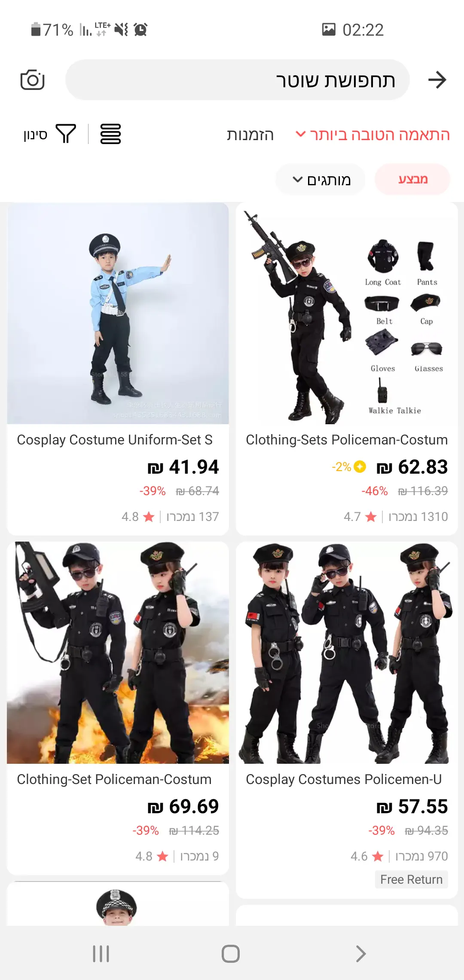Expand the מותגים brands dropdown
Viewport: 464px width, 980px height.
pyautogui.click(x=321, y=179)
